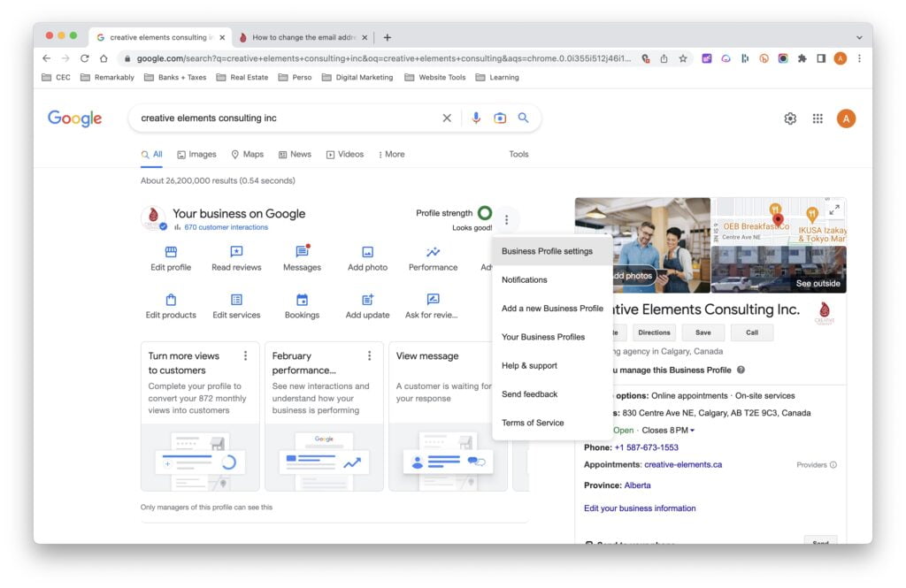Click the Add update icon
The image size is (906, 588).
pos(367,300)
